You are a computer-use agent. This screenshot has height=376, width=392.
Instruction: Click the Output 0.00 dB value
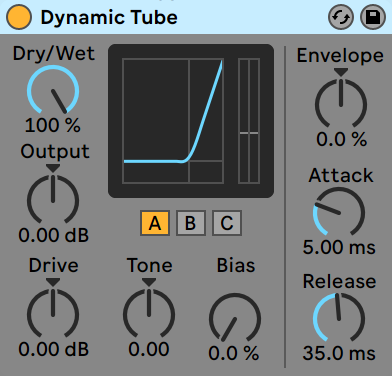point(54,235)
